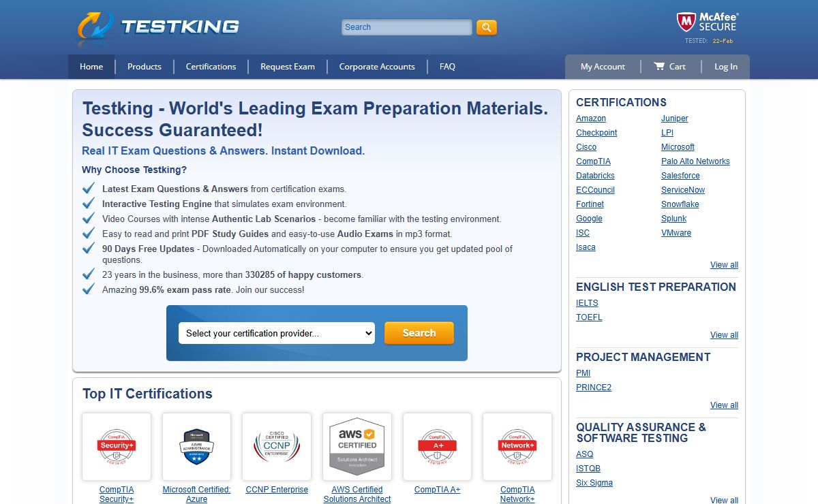Open the Checkpoint certifications link
818x504 pixels.
coord(596,133)
